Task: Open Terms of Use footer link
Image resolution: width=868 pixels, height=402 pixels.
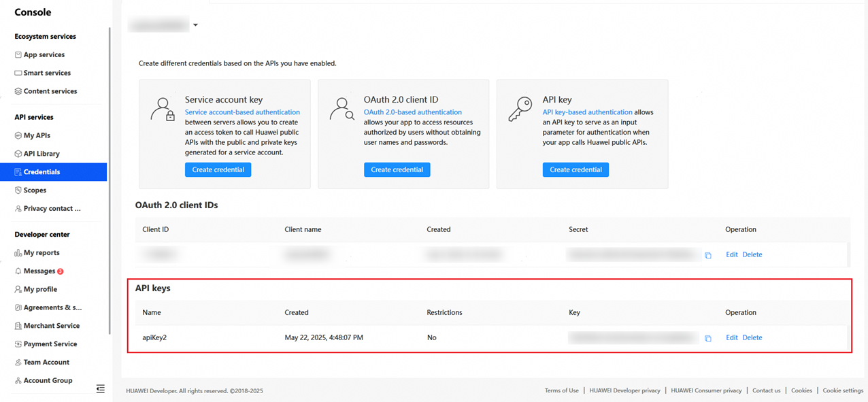Action: click(562, 390)
